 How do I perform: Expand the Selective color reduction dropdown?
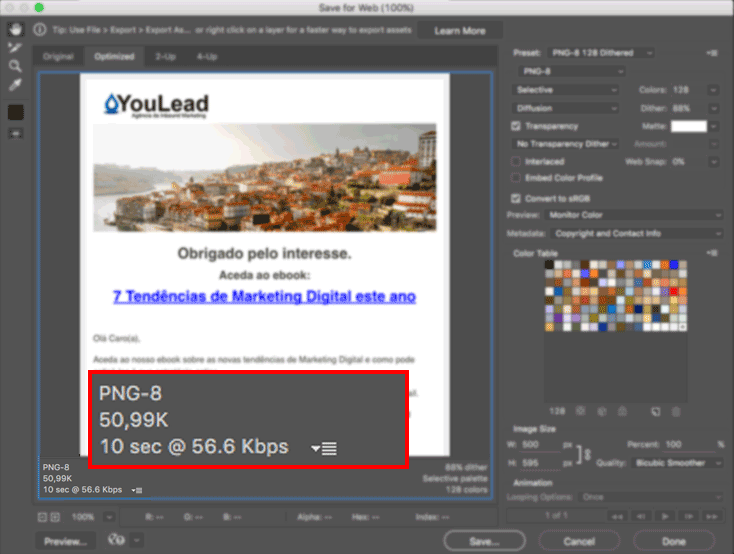566,90
